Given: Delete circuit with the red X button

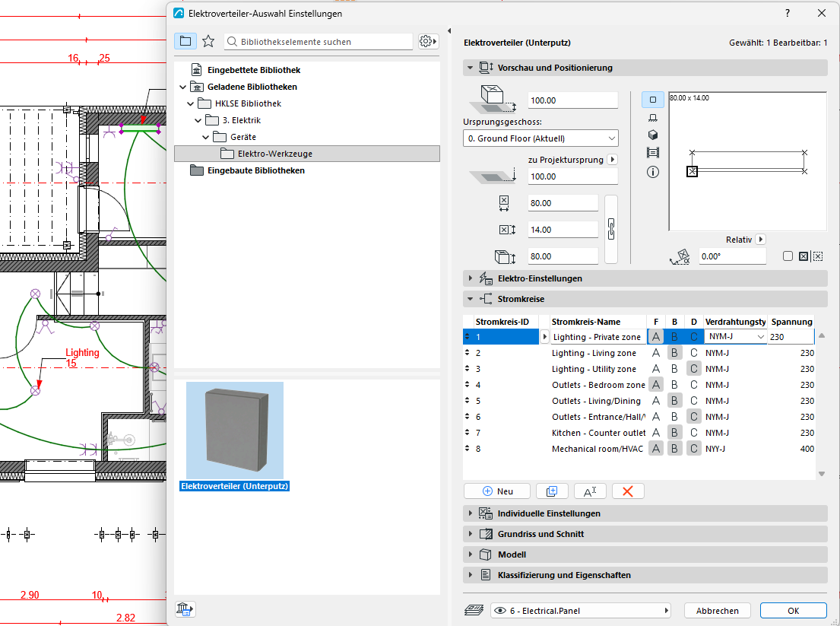Looking at the screenshot, I should click(x=628, y=491).
